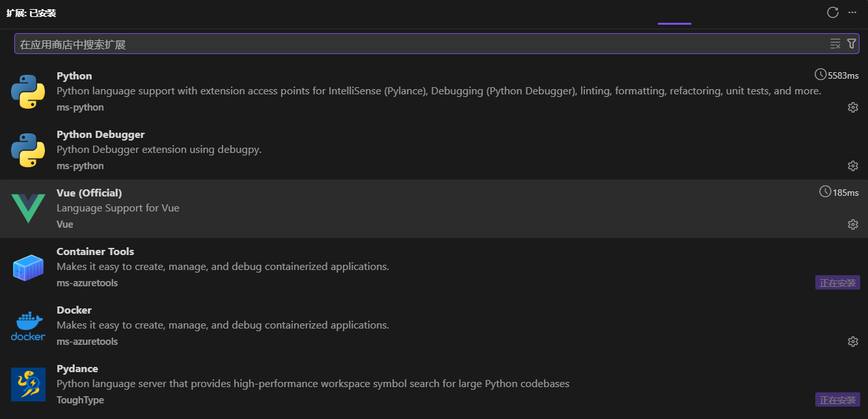
Task: Click the Vue publisher name under Vue (Official)
Action: 65,224
